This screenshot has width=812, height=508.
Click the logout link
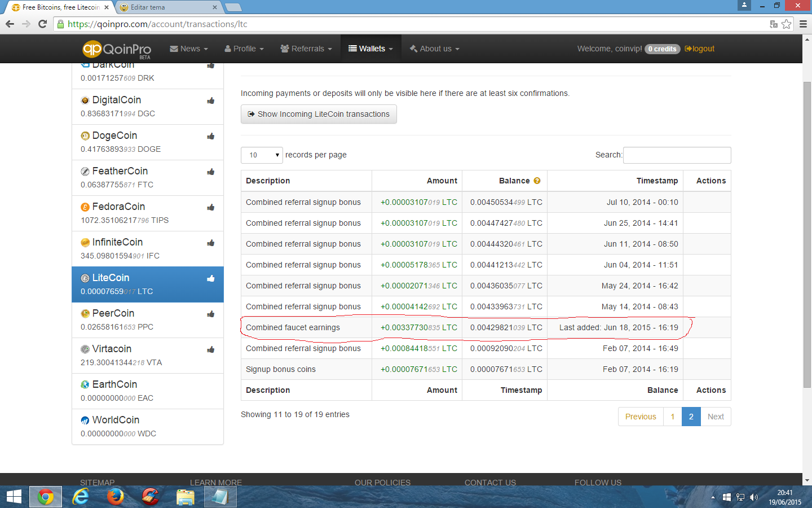coord(700,49)
